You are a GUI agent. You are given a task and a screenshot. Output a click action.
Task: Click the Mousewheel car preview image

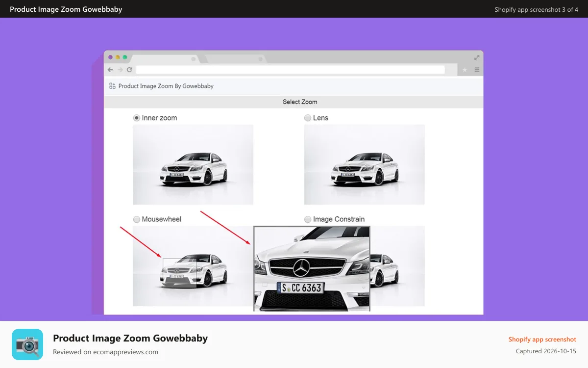(x=193, y=266)
